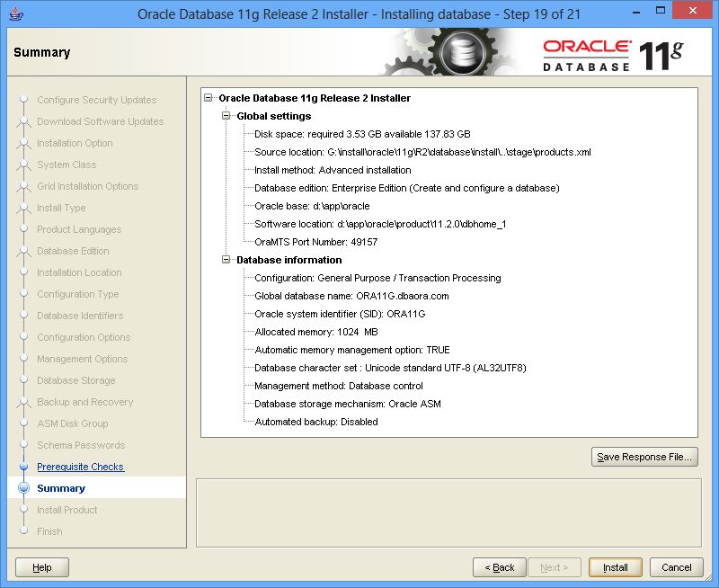Image resolution: width=719 pixels, height=588 pixels.
Task: Select Configure Security Updates step
Action: [97, 100]
